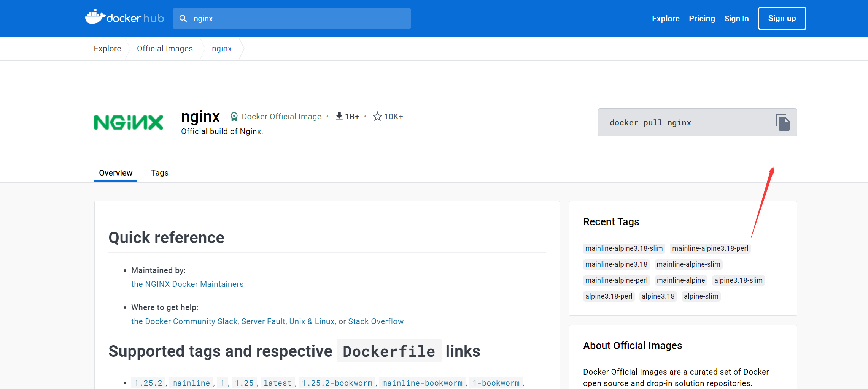Click the 10K+ stars count

pos(393,117)
